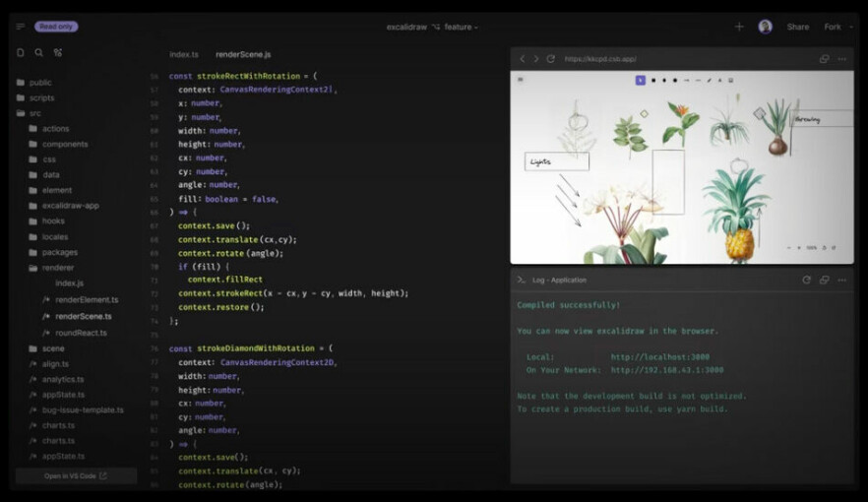Open analytics.ts file

[x=57, y=380]
